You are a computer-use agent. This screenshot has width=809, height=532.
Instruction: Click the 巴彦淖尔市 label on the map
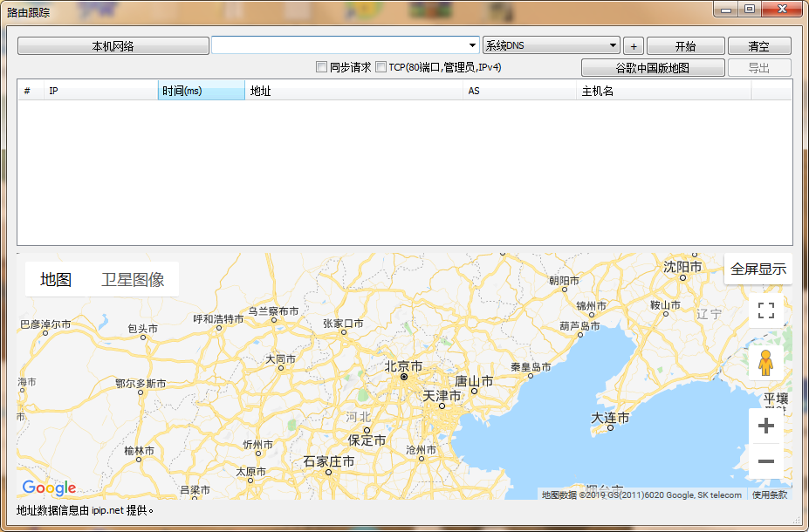[45, 324]
